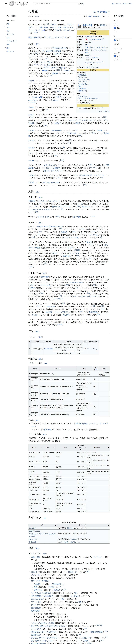Select the ページ tab
The height and width of the screenshot is (644, 138).
31,17
